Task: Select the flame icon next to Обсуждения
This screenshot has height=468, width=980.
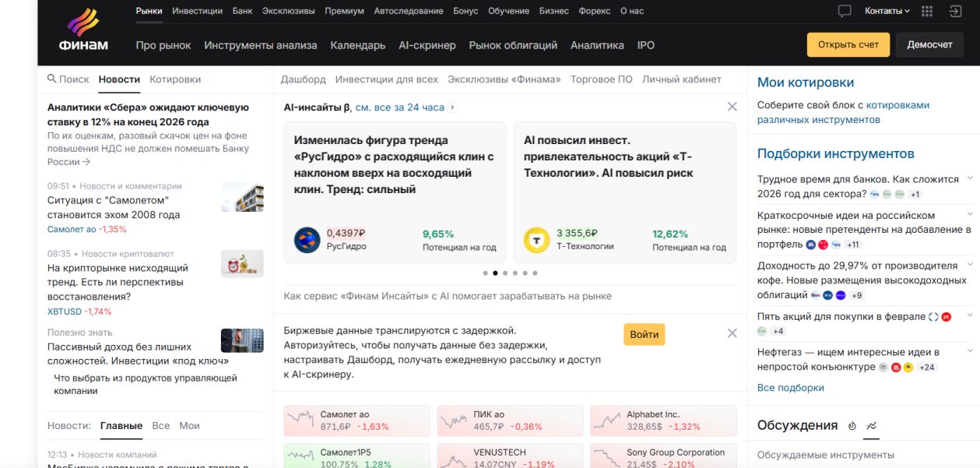Action: click(x=852, y=426)
